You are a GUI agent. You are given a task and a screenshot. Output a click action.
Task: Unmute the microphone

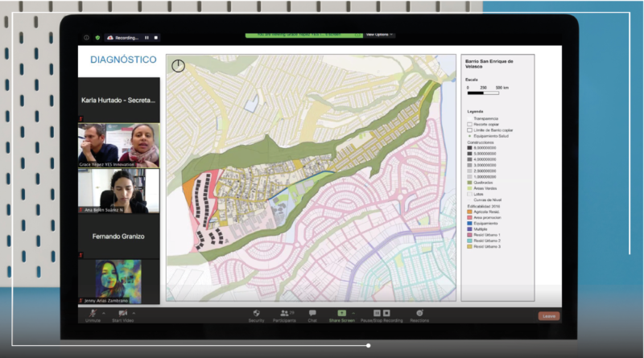(x=93, y=315)
